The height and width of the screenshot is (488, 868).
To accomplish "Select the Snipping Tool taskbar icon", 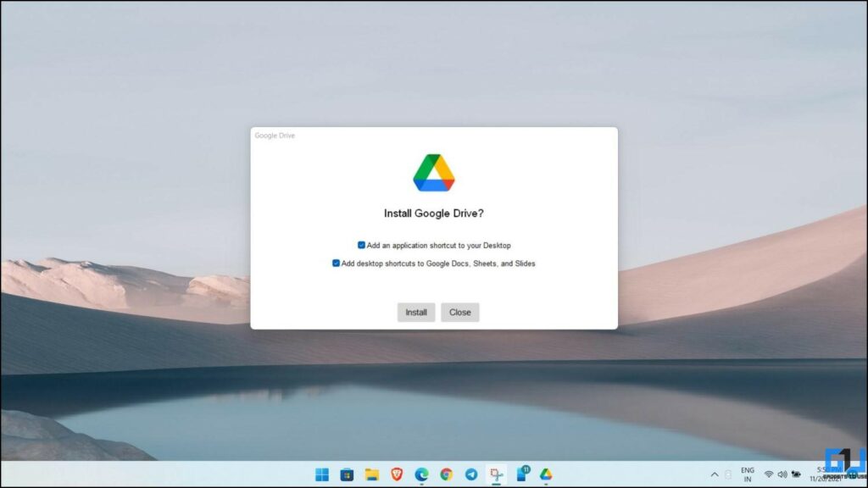I will click(x=498, y=475).
